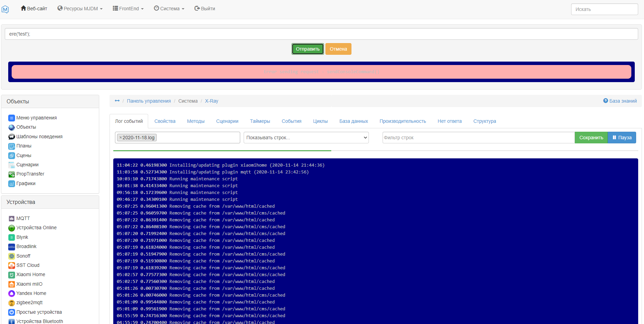Image resolution: width=644 pixels, height=324 pixels.
Task: Click the zigbee2mqtt icon
Action: pyautogui.click(x=12, y=303)
